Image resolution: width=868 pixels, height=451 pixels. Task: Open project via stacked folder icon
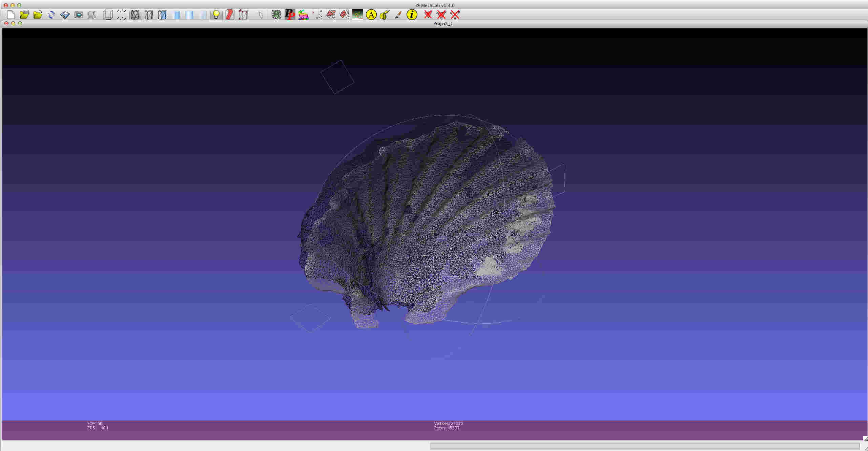[24, 15]
